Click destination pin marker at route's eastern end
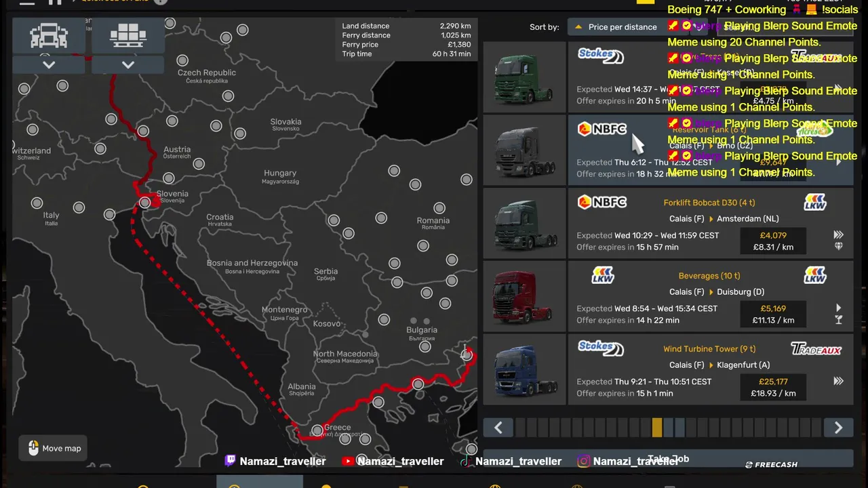This screenshot has height=488, width=868. 467,353
